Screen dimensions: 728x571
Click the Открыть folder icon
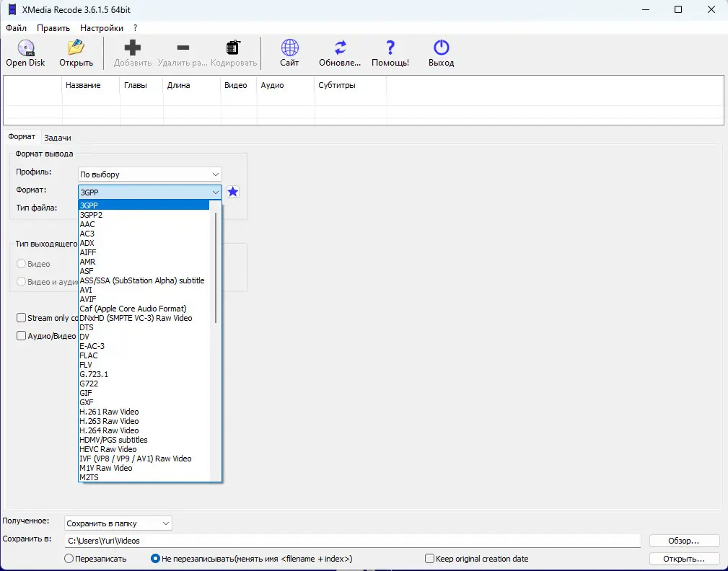pos(76,48)
